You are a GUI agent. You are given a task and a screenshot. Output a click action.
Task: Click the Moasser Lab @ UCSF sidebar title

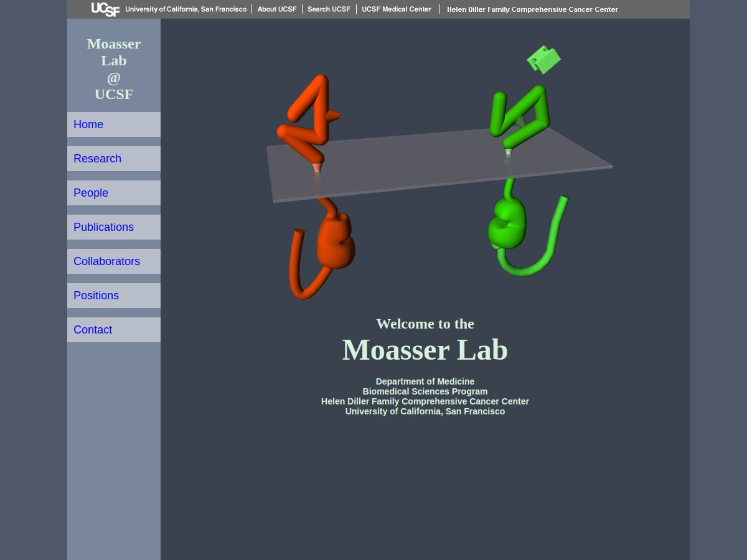point(114,68)
